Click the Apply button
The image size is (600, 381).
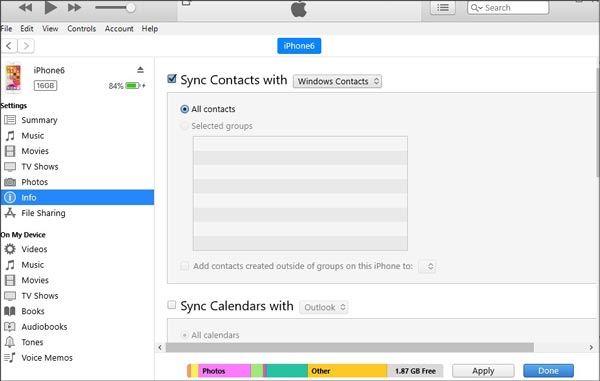483,371
